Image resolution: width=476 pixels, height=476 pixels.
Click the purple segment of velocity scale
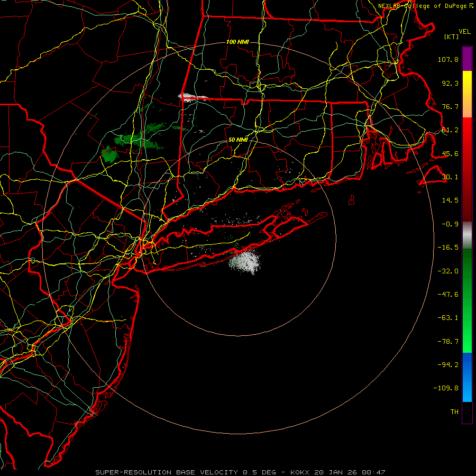coord(467,59)
